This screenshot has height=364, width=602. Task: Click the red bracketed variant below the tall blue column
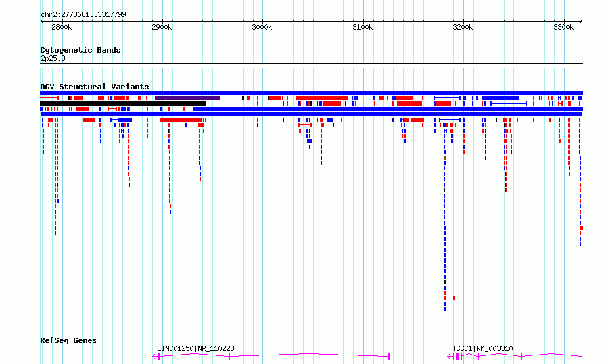(x=450, y=298)
